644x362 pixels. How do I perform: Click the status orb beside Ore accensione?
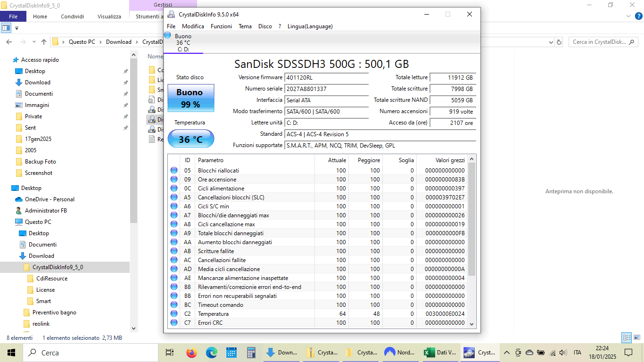pyautogui.click(x=174, y=179)
